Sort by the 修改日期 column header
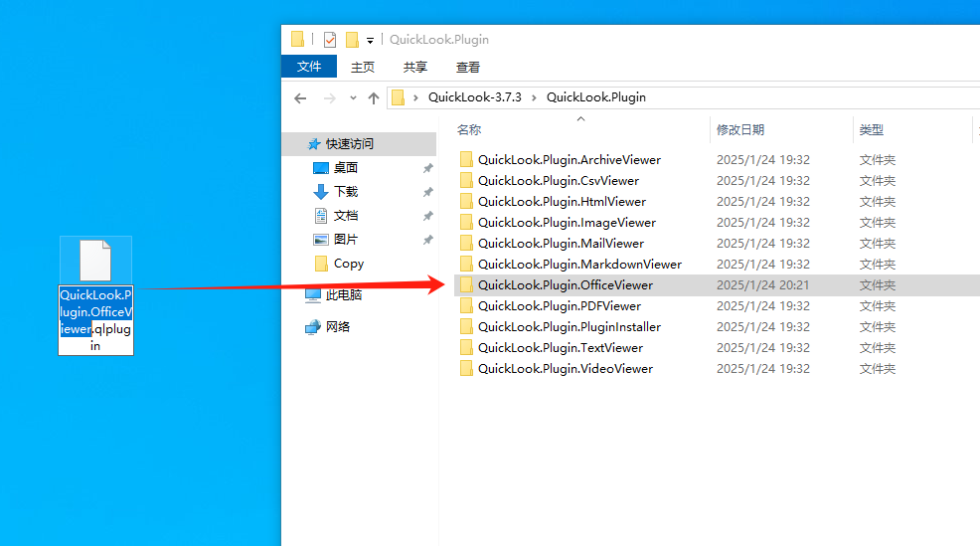This screenshot has width=980, height=546. 740,130
